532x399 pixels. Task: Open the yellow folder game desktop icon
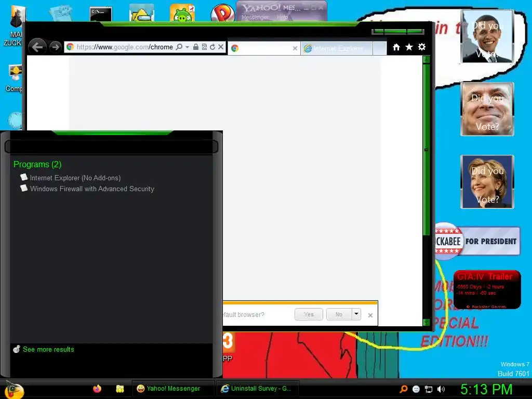(x=142, y=13)
